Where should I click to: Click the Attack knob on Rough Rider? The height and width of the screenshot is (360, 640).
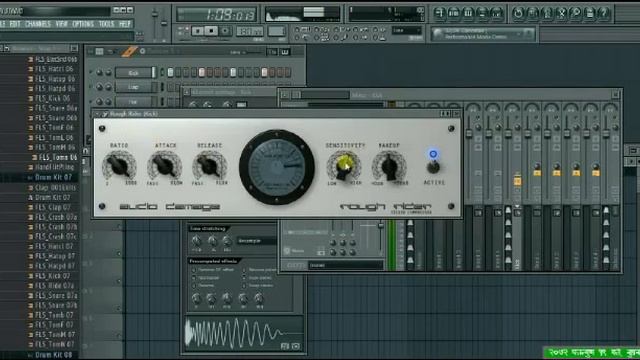[164, 165]
